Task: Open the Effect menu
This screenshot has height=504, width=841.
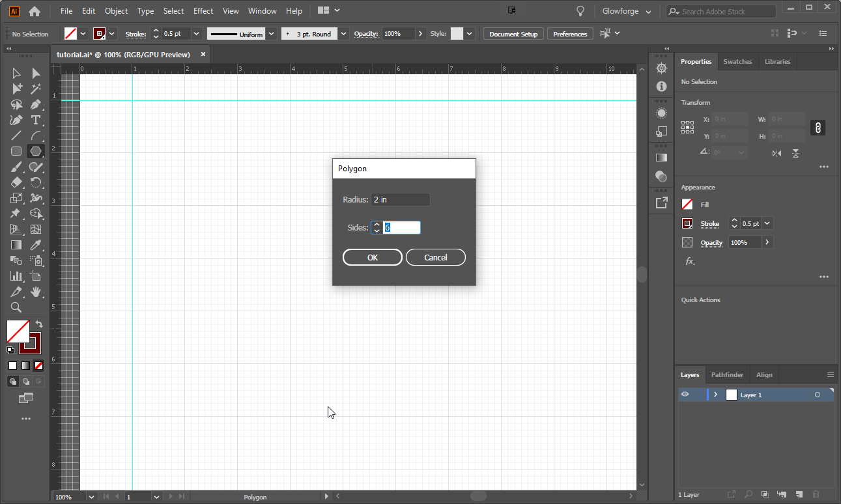Action: (x=203, y=11)
